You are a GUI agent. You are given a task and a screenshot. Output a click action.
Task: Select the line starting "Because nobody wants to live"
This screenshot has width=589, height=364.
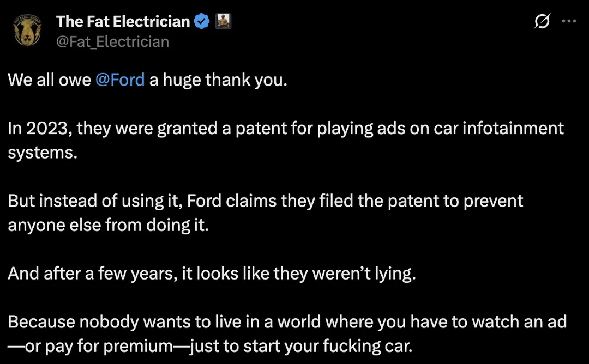[287, 322]
